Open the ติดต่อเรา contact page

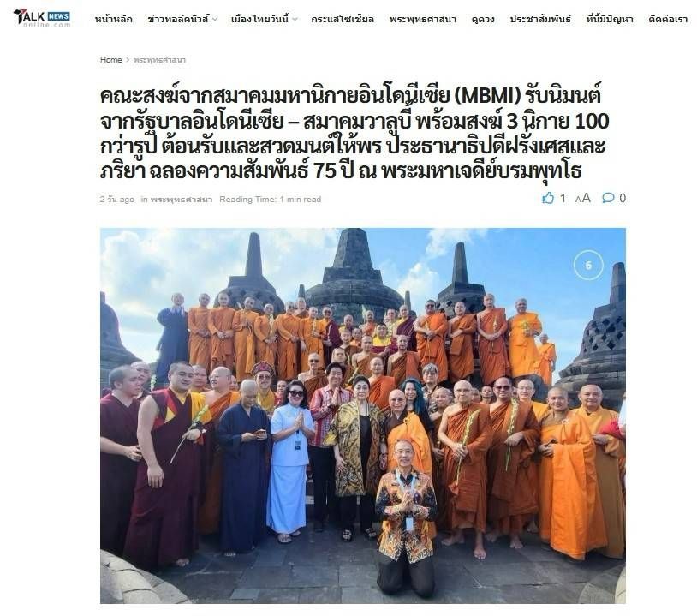tap(668, 19)
